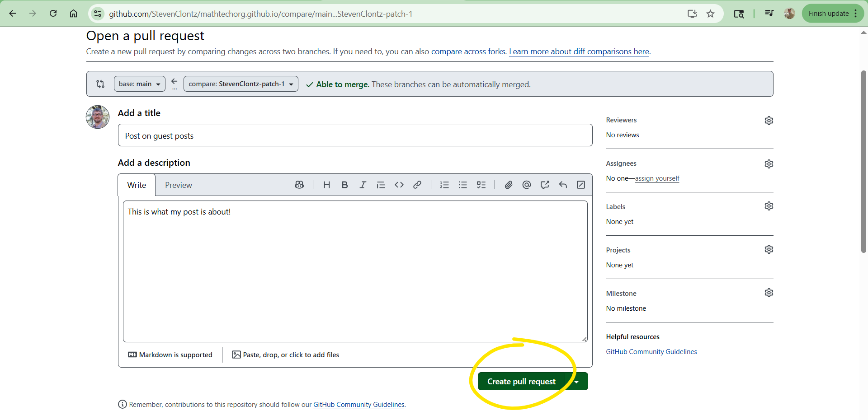Insert a heading with the H icon
This screenshot has height=420, width=868.
[x=327, y=185]
